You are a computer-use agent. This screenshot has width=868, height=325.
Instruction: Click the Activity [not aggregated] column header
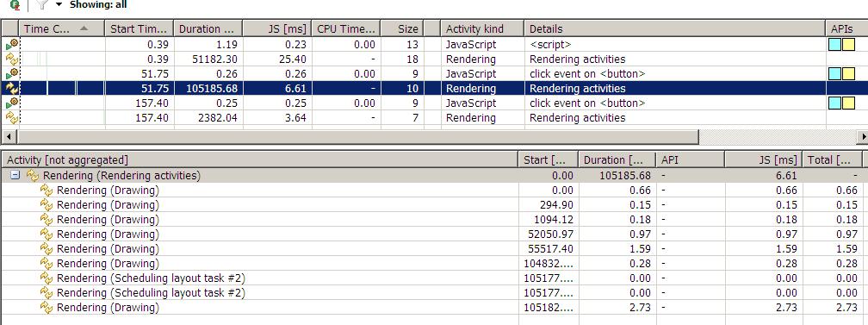point(259,159)
